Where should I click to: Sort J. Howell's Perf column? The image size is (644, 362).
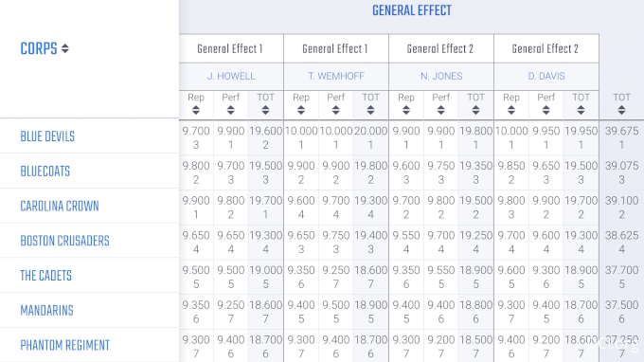tap(231, 110)
